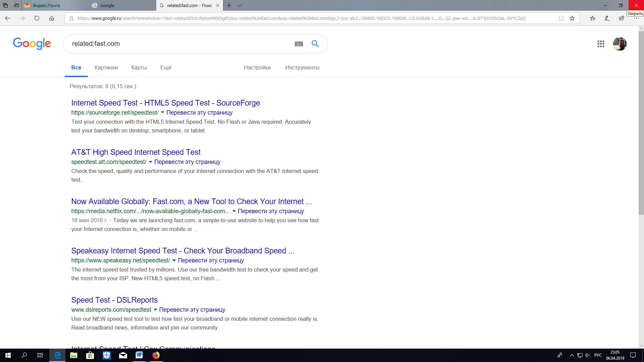Viewport: 644px width, 362px height.
Task: Translate the SourceForge result page
Action: coord(199,113)
